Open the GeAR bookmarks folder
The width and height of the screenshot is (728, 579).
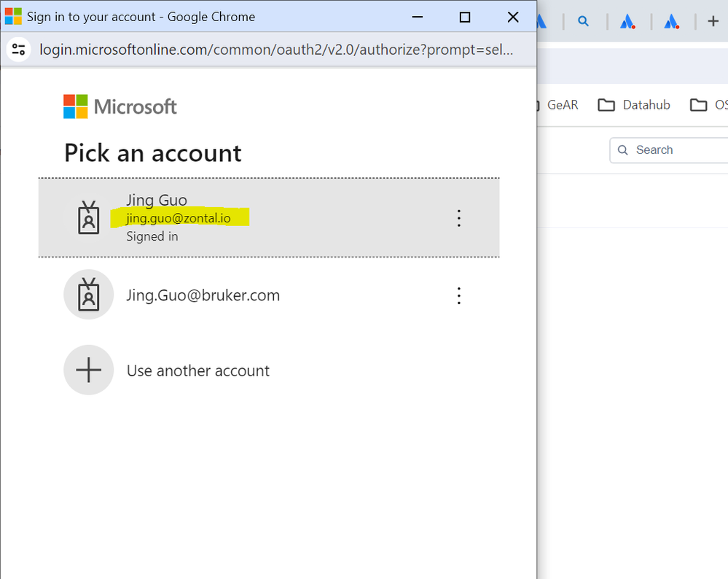(557, 105)
